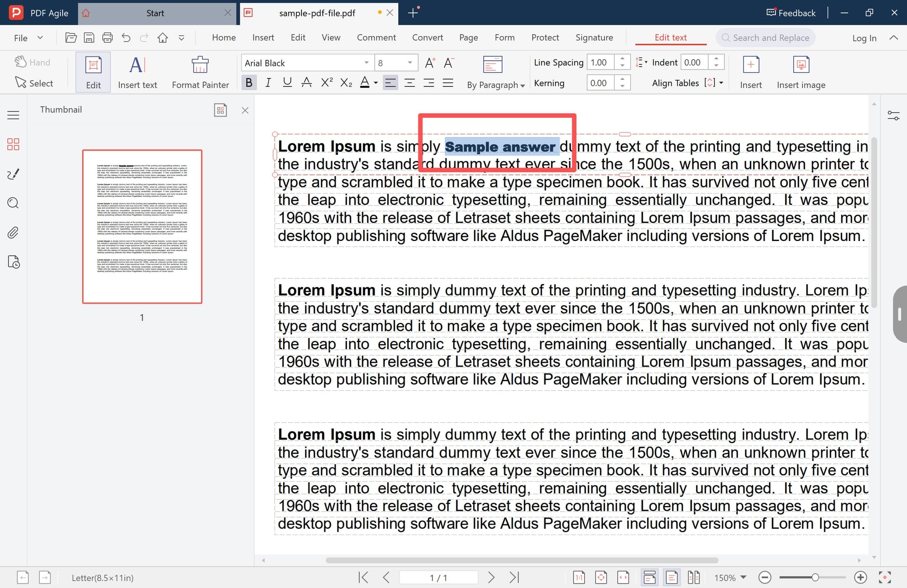Open the thumbnail panel icon in left sidebar

13,144
